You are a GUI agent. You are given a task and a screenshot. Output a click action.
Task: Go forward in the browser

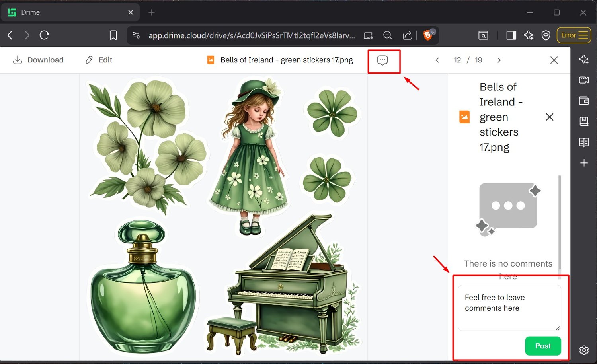coord(27,35)
